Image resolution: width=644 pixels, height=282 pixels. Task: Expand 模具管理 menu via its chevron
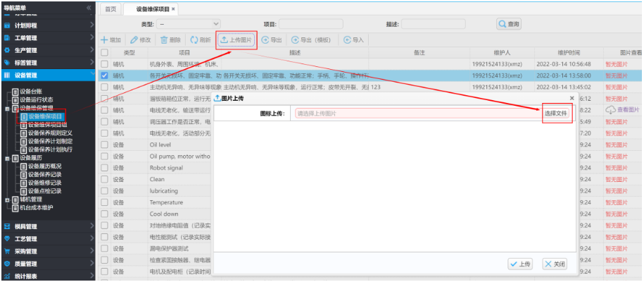[x=91, y=226]
